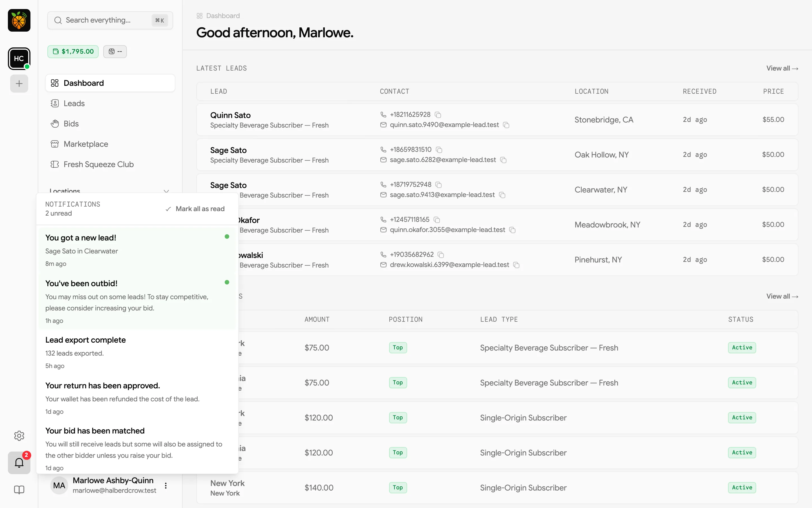This screenshot has height=508, width=812.
Task: Open the 'You've been outbid!' notification
Action: (137, 301)
